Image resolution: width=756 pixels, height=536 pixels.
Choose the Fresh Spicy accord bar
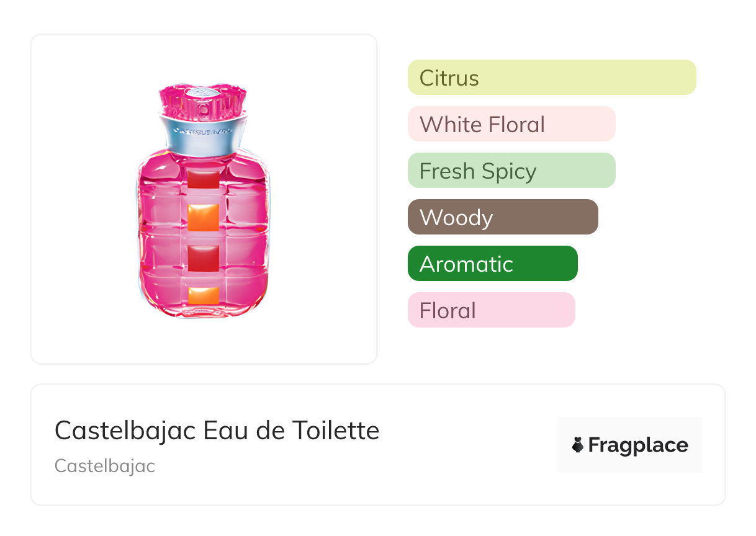(x=511, y=171)
